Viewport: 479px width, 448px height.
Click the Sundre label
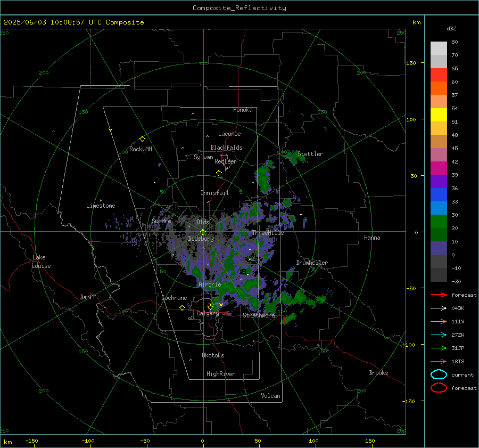pyautogui.click(x=161, y=221)
